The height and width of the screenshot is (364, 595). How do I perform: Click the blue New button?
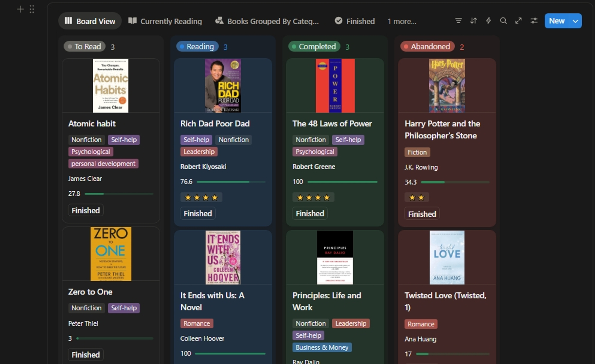click(x=557, y=21)
